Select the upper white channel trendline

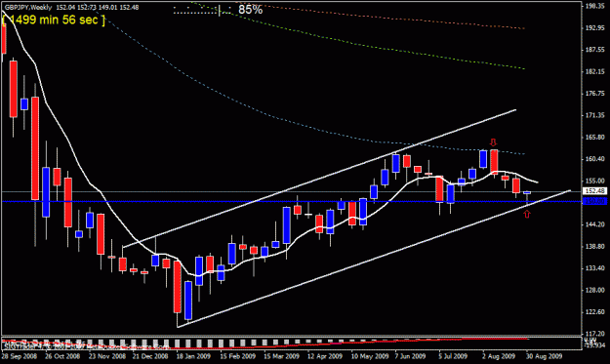click(319, 179)
